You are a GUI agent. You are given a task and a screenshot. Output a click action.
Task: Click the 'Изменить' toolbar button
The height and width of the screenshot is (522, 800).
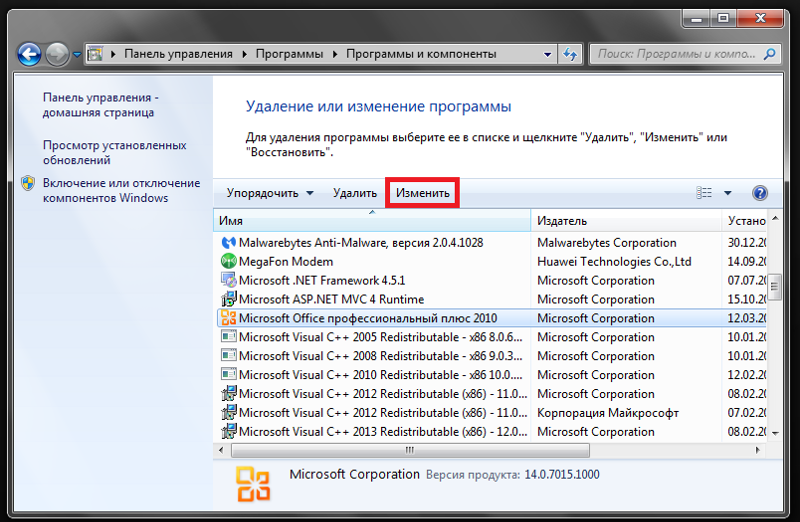click(x=422, y=193)
